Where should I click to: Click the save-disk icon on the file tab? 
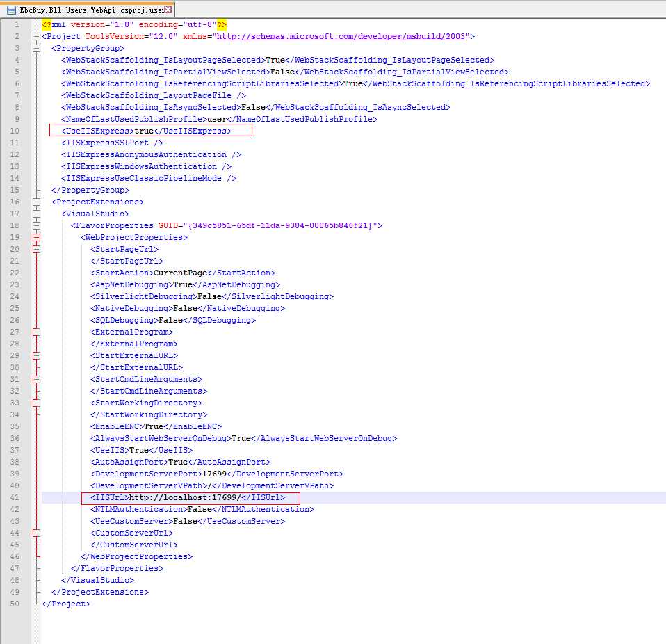(x=11, y=9)
